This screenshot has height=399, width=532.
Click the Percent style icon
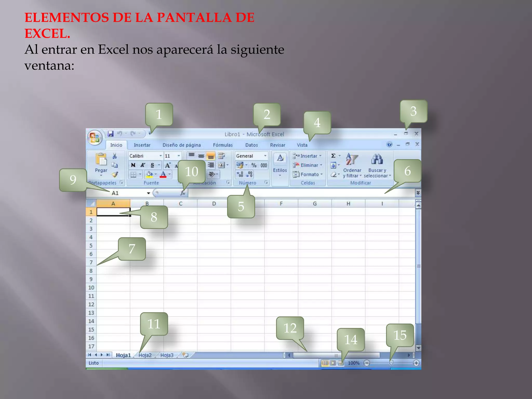click(x=254, y=165)
